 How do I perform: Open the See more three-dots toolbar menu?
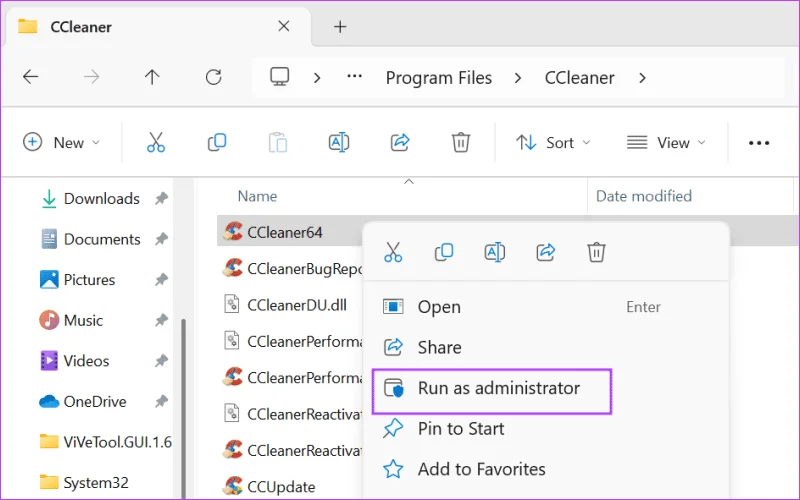pos(759,143)
